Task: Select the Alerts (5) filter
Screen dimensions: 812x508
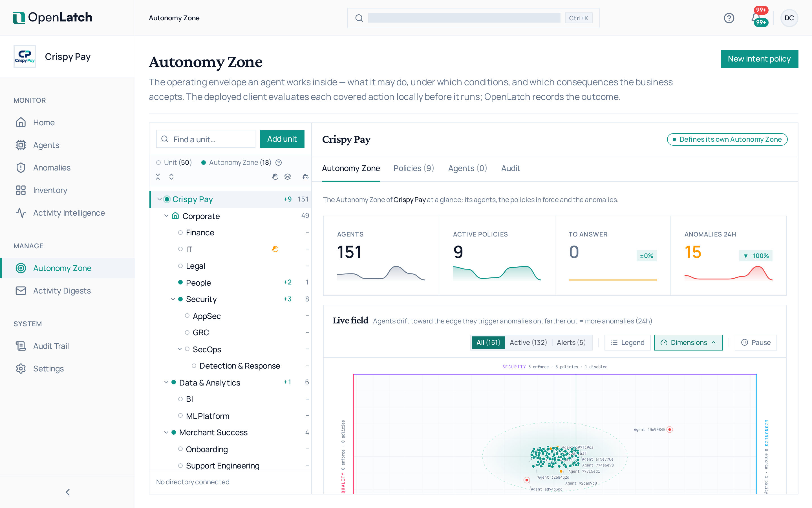Action: click(571, 342)
